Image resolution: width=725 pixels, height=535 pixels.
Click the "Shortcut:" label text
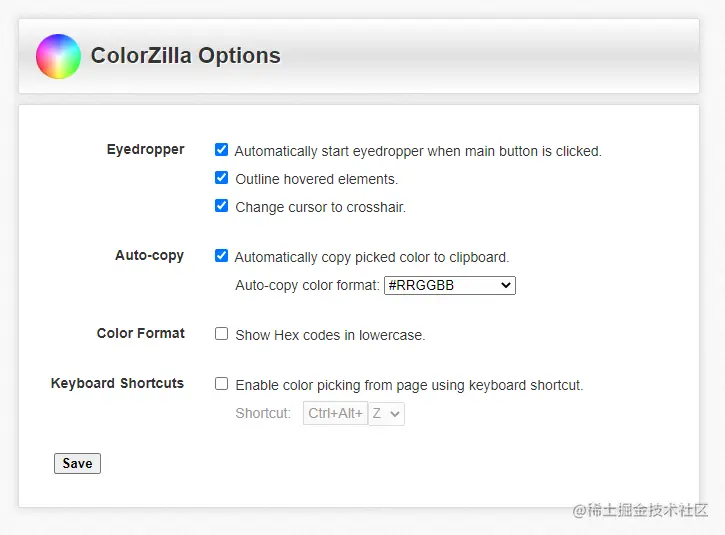tap(263, 413)
